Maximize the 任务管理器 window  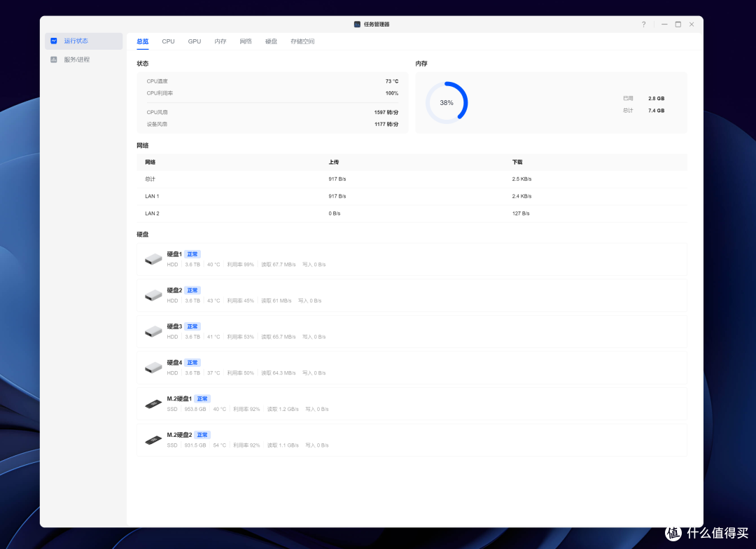[678, 24]
